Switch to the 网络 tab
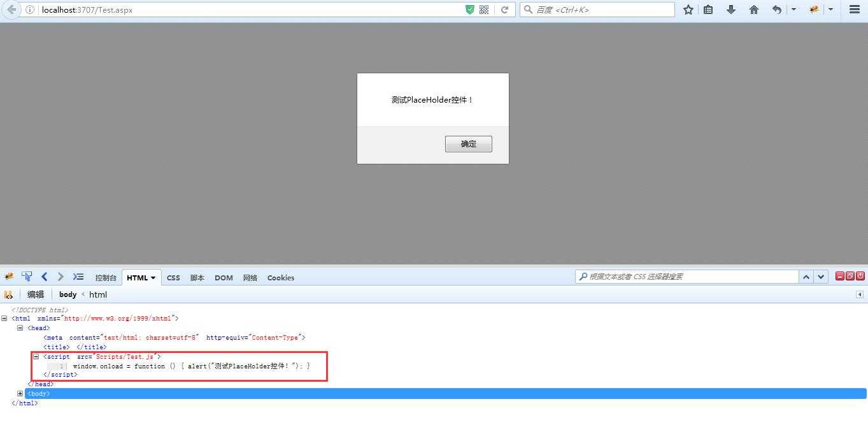The image size is (868, 441). [x=250, y=278]
